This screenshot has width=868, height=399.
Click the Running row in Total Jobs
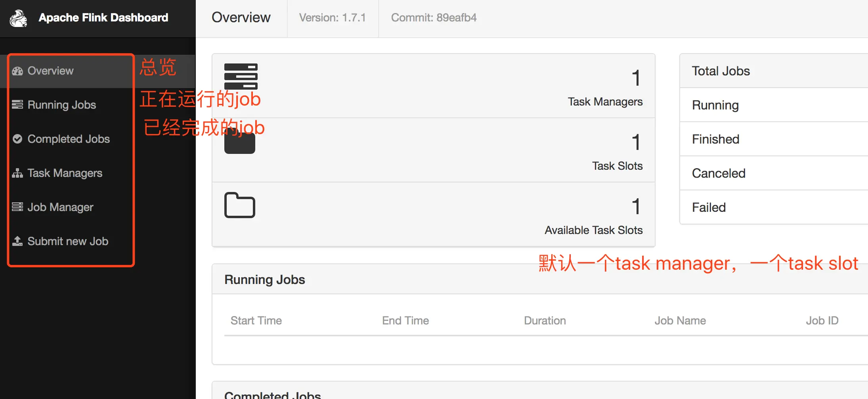point(774,105)
